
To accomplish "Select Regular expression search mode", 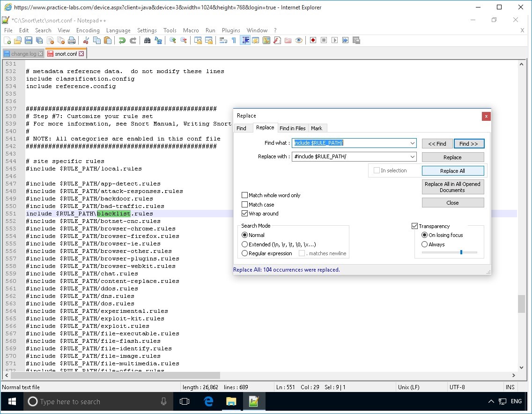I will [x=245, y=253].
